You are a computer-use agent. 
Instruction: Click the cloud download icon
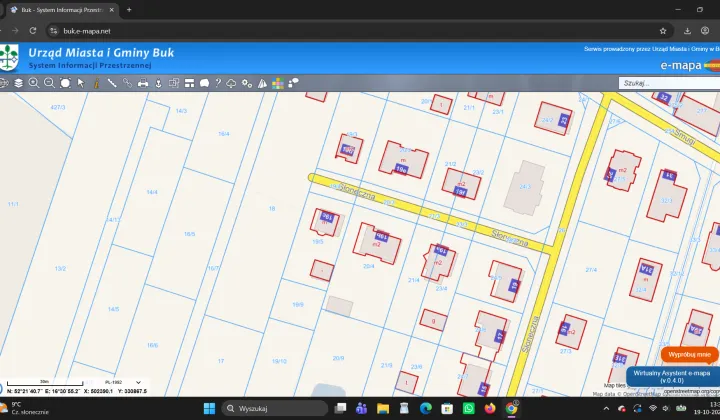click(231, 83)
